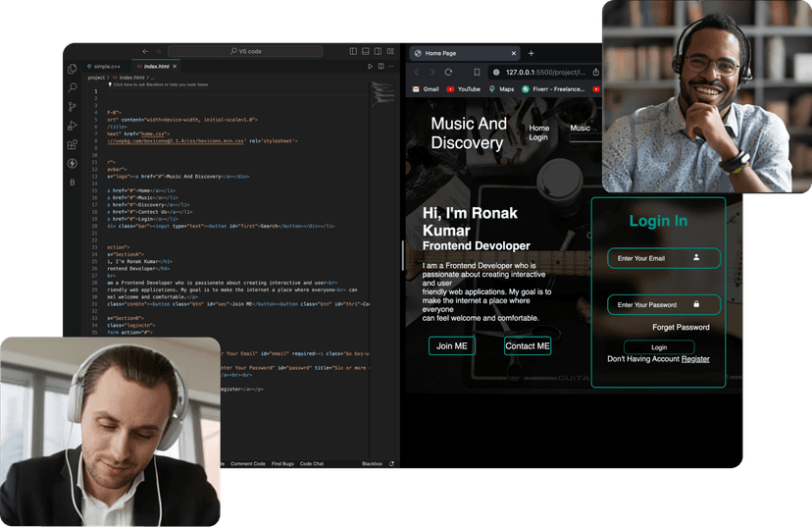
Task: Go back with VS Code navigation arrow
Action: coord(145,51)
